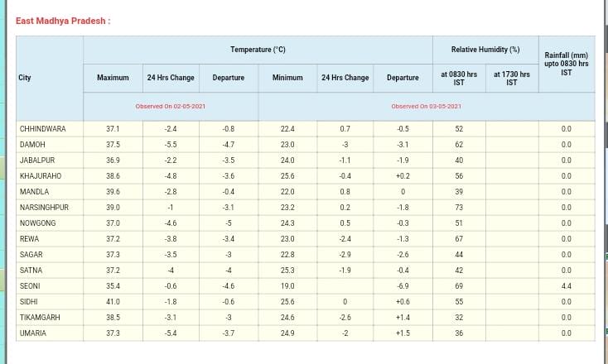This screenshot has width=608, height=364.
Task: Select the Relative Humidity (%) group header
Action: (485, 50)
